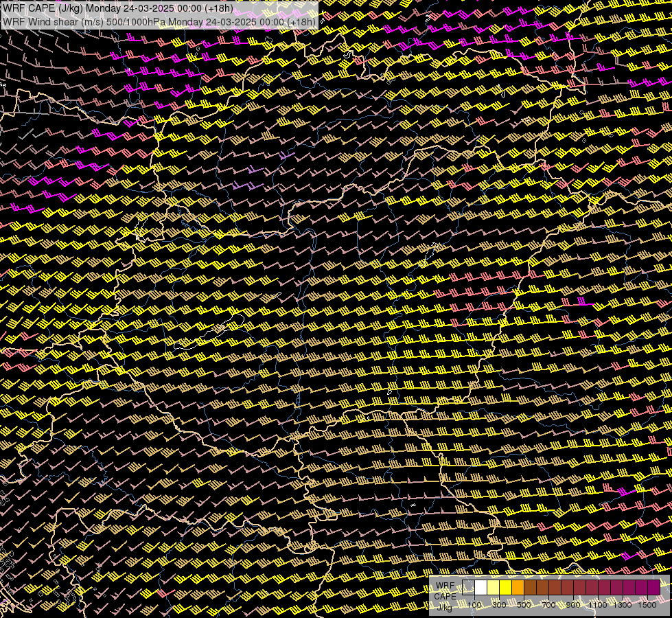Click the 'WRF Wind shear (m/s) 500/1000hPa' title line
Viewport: 672px width, 618px height.
159,21
